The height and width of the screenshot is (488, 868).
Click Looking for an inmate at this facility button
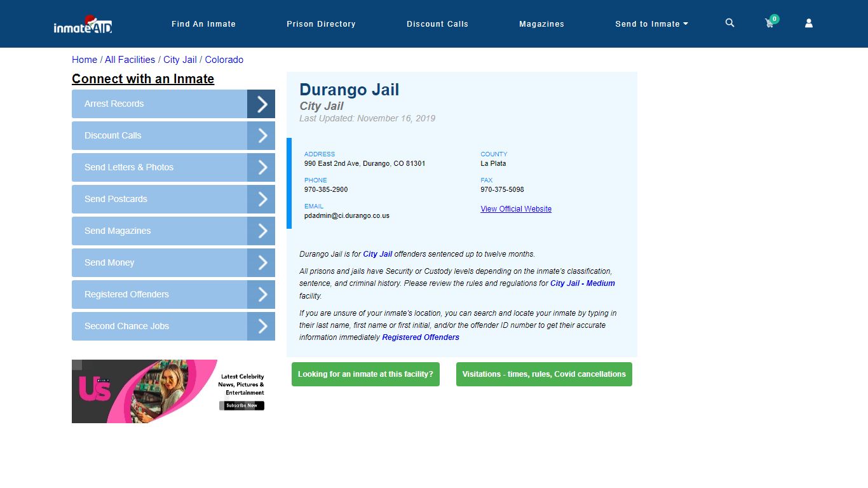(365, 374)
